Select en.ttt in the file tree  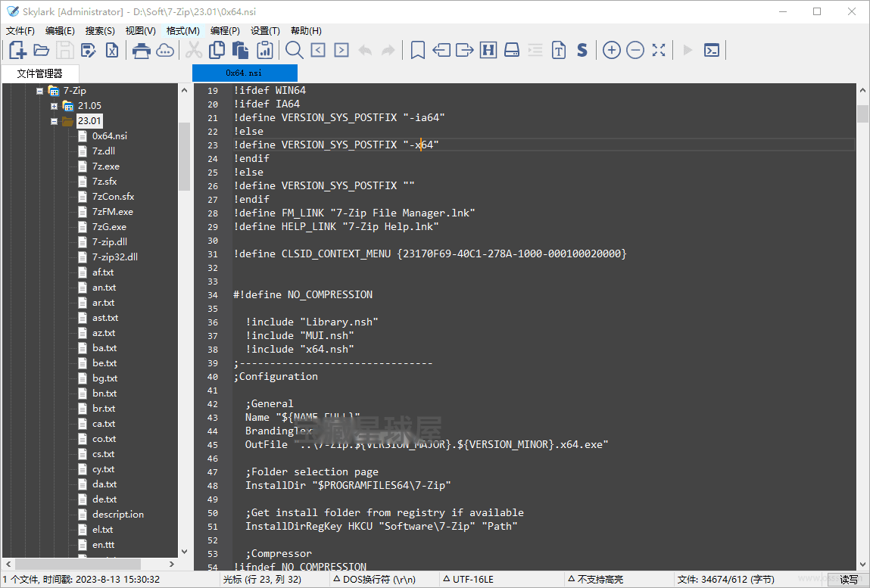[x=103, y=546]
